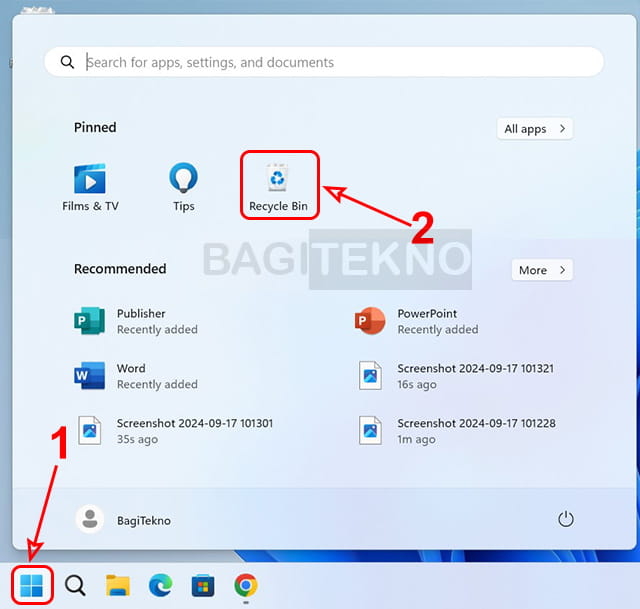
Task: Open taskbar Search magnifier
Action: (x=75, y=586)
